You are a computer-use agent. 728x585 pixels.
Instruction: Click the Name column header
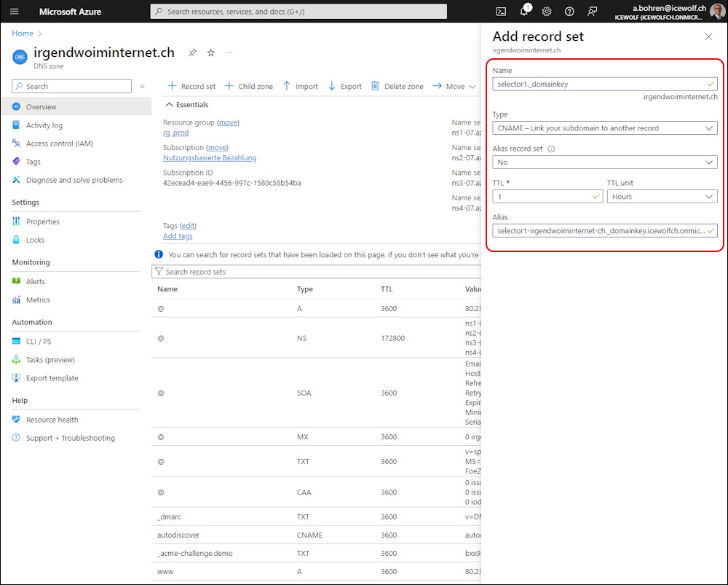coord(167,289)
